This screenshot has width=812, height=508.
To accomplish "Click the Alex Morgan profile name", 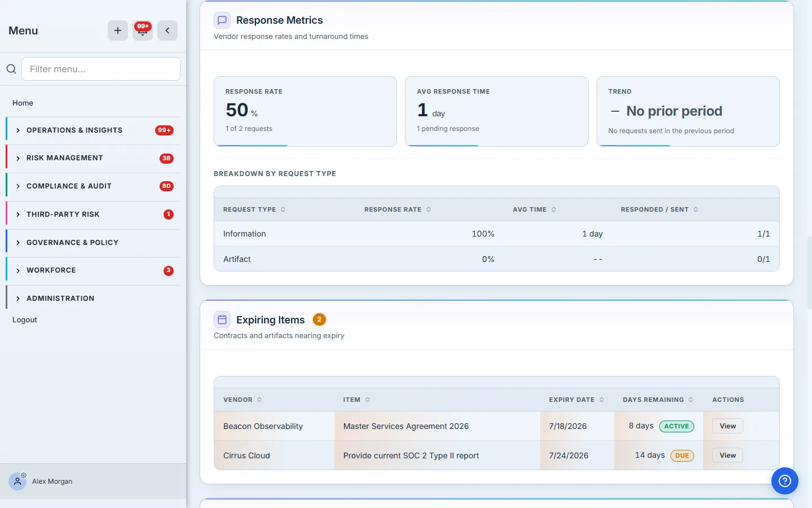I will point(52,481).
